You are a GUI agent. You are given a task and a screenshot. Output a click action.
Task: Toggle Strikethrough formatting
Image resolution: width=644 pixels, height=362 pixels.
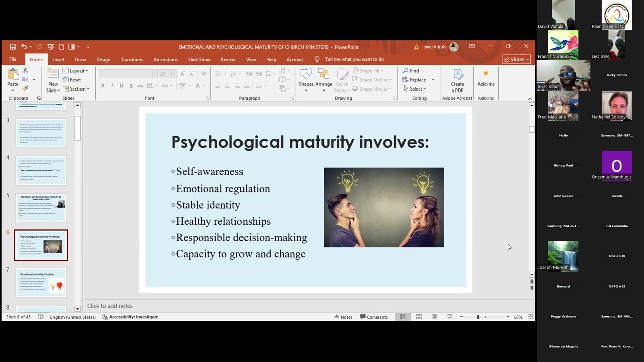click(141, 86)
